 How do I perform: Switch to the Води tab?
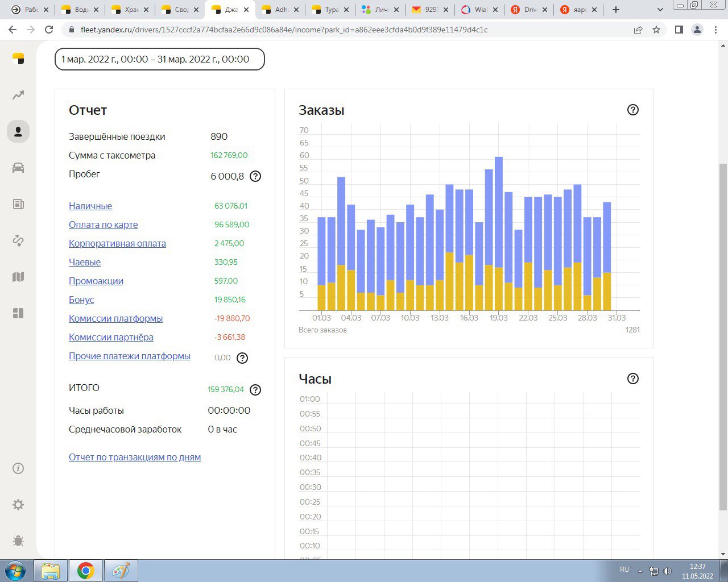80,10
